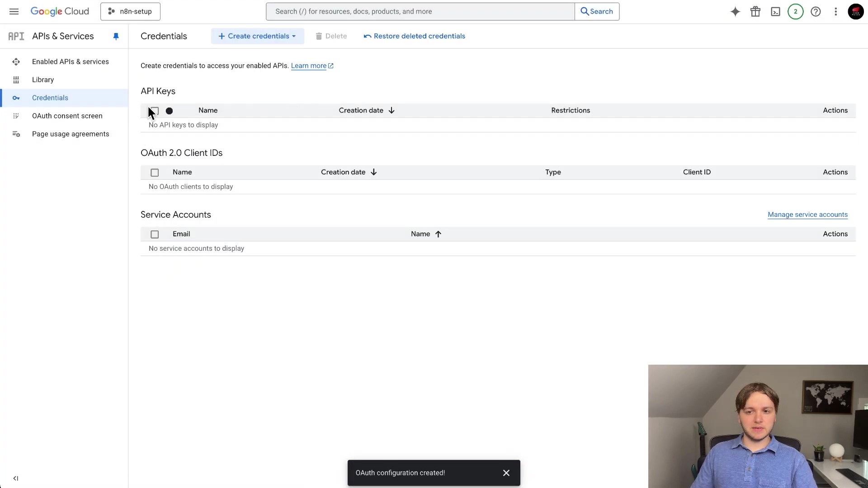Expand the Create credentials dropdown
868x488 pixels.
pyautogui.click(x=257, y=36)
